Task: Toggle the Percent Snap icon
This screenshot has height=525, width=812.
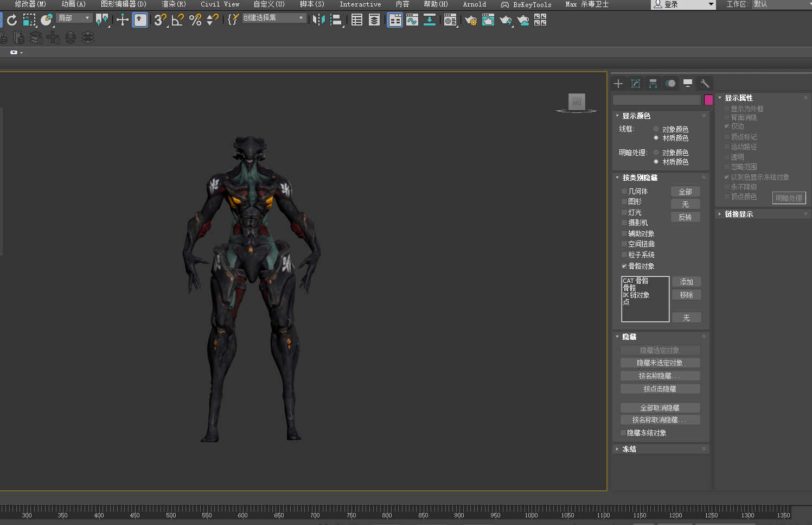Action: coord(195,20)
